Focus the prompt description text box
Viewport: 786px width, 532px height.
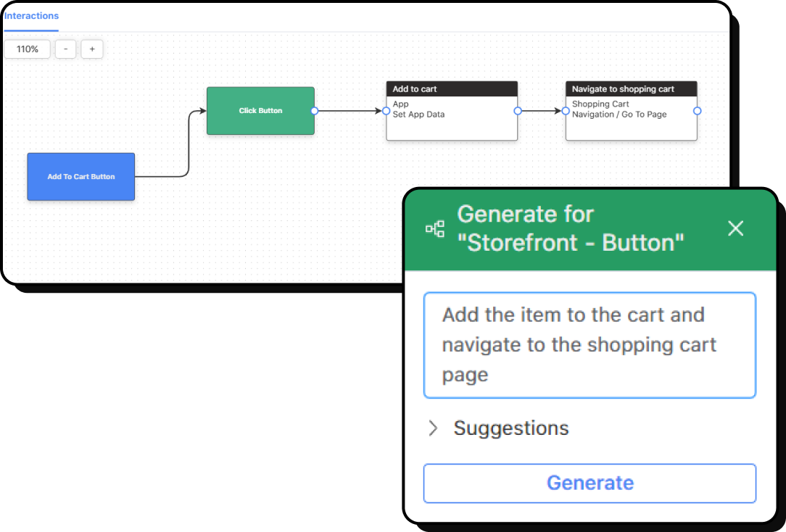pyautogui.click(x=589, y=345)
